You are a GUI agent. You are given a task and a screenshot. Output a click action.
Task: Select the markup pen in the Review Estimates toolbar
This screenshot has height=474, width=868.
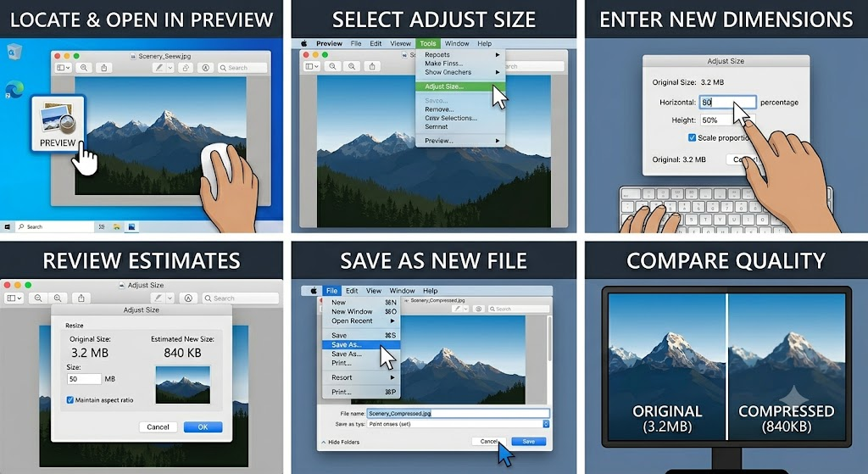pyautogui.click(x=159, y=298)
